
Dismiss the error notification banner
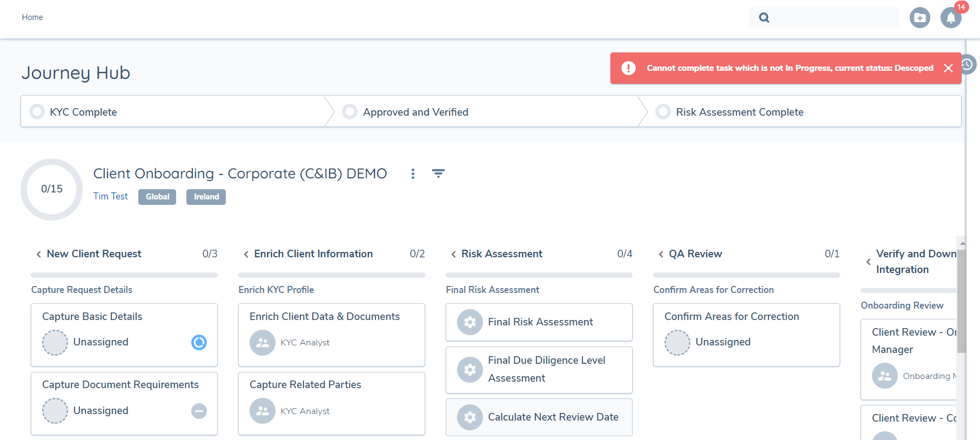pos(948,68)
